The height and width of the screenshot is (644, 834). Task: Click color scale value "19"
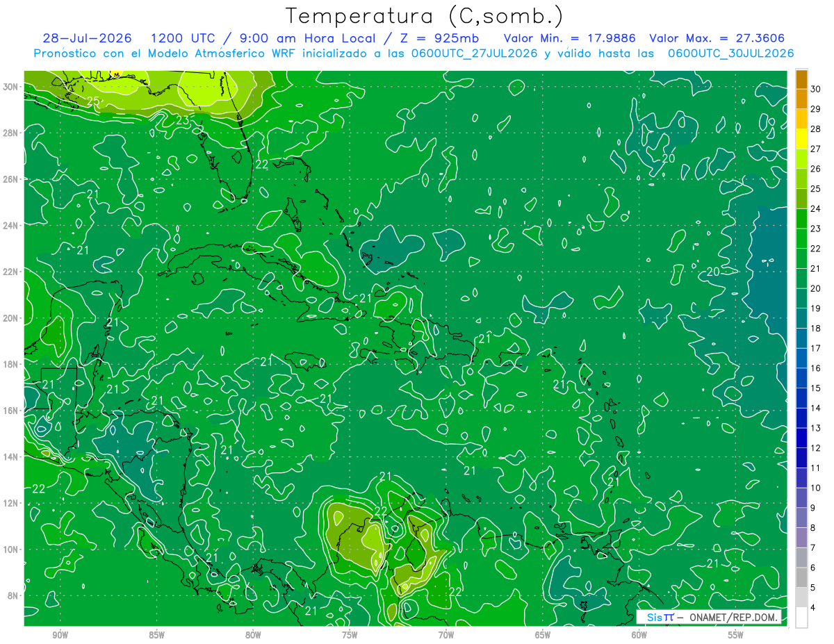tap(816, 308)
